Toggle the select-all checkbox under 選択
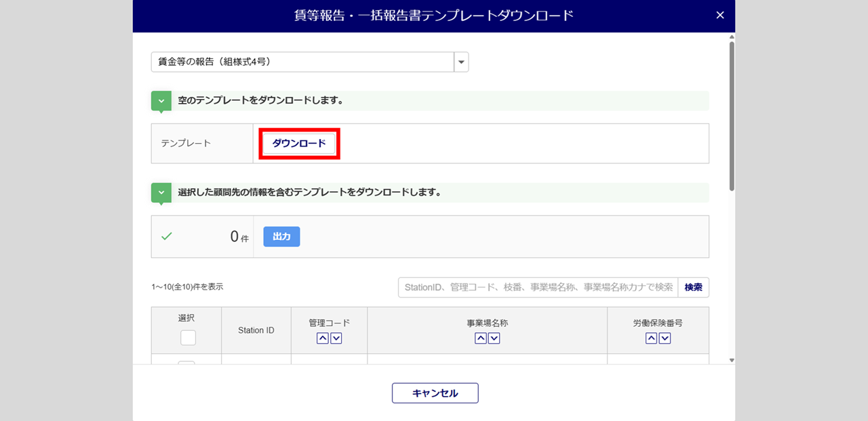The height and width of the screenshot is (421, 868). pyautogui.click(x=188, y=338)
